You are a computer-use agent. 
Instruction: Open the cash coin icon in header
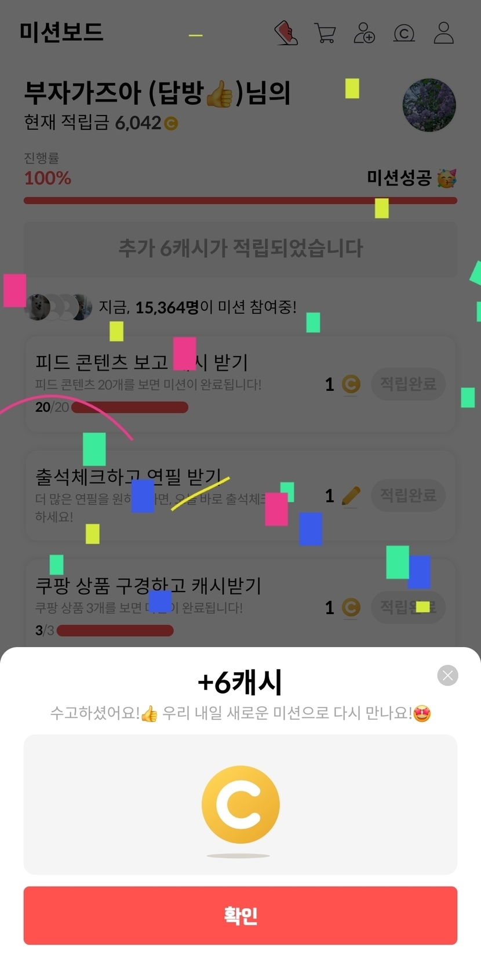click(404, 34)
